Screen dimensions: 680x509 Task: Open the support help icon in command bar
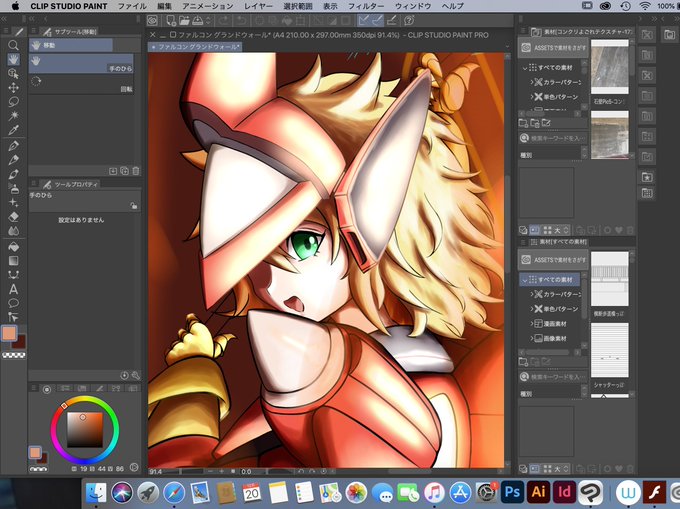pos(409,20)
